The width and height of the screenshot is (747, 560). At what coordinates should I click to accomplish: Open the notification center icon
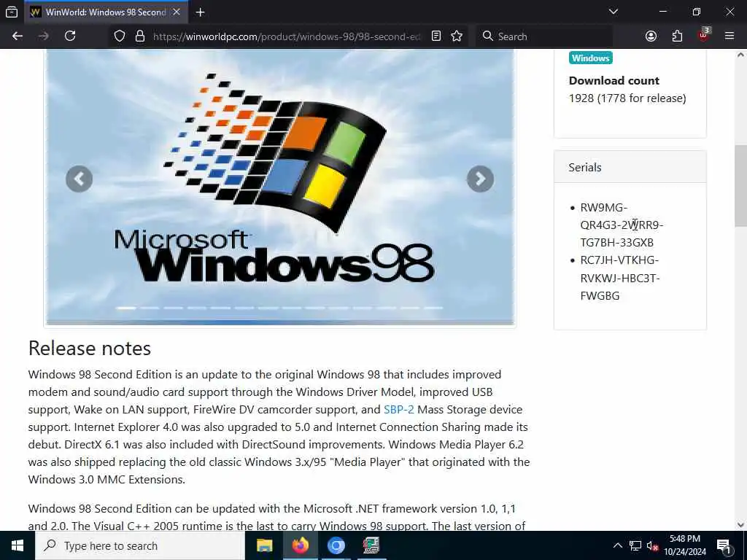click(724, 546)
